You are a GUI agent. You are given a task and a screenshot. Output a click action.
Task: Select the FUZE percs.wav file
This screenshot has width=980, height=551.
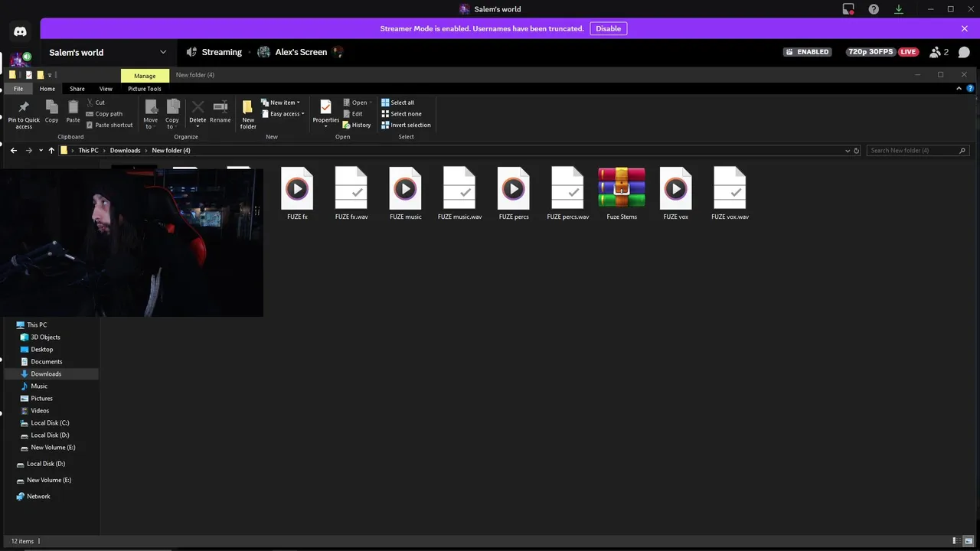pyautogui.click(x=568, y=194)
